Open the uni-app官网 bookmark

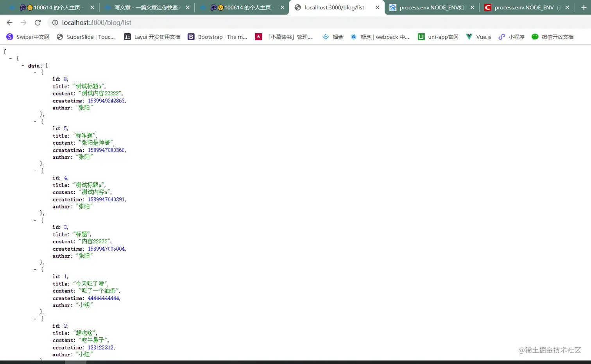438,37
